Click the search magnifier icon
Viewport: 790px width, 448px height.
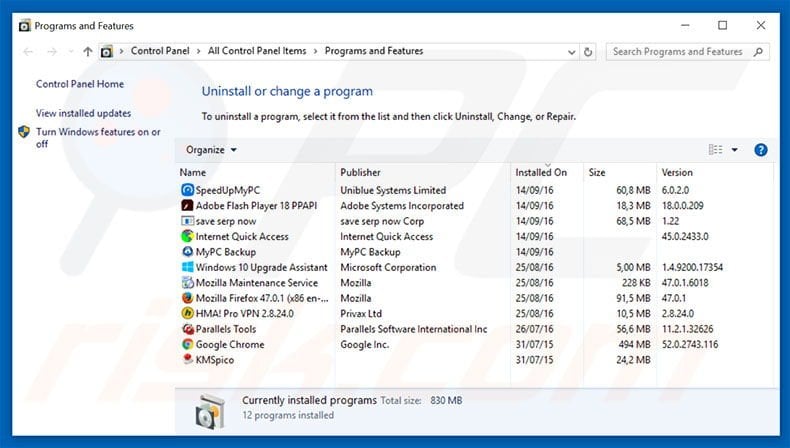[x=758, y=51]
